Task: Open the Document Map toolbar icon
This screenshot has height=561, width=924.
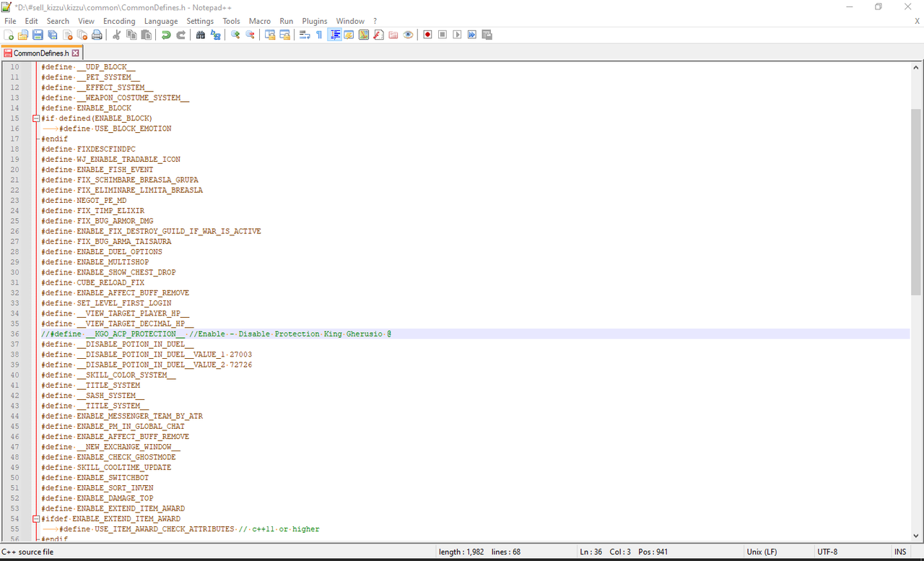Action: tap(364, 35)
